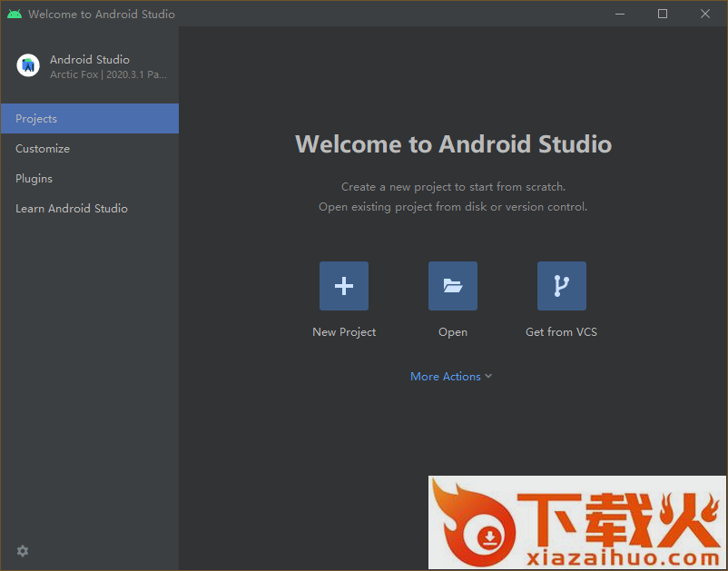Select the Projects tab
The width and height of the screenshot is (728, 571).
89,119
